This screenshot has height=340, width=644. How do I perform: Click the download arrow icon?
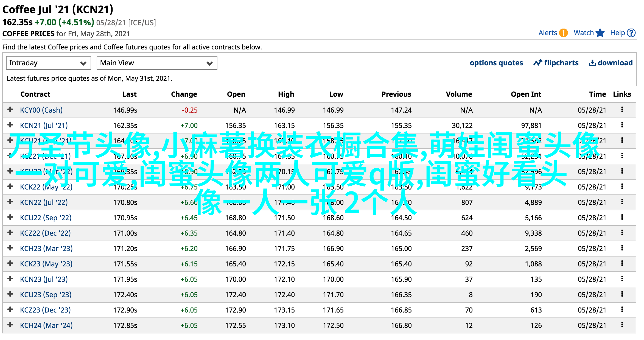pos(592,63)
